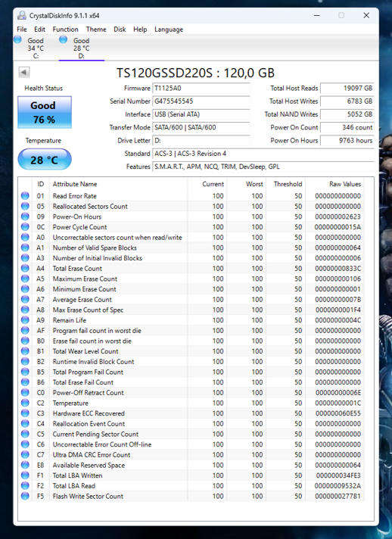
Task: Click the CrystalDiskInfo app icon in title bar
Action: click(x=22, y=15)
